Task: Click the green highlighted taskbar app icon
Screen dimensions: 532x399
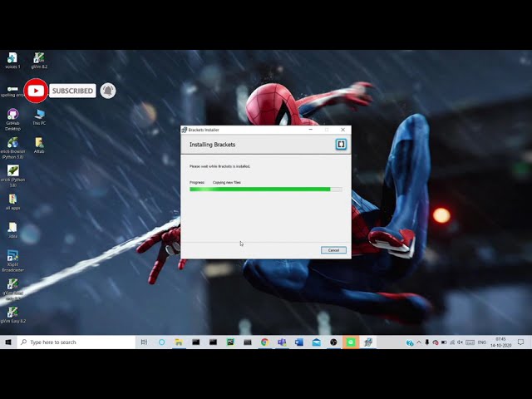Action: click(351, 342)
